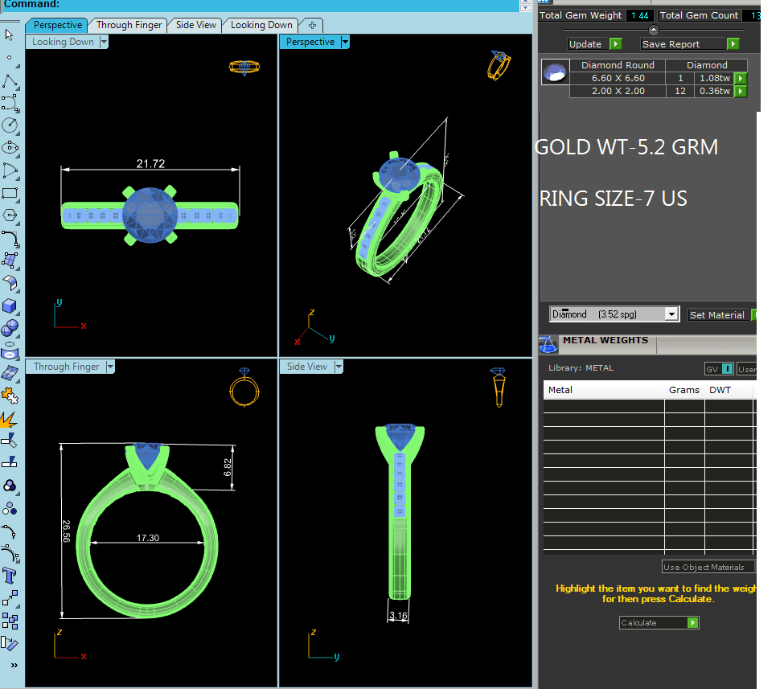Open the Diamond (3.52 spg) material dropdown
This screenshot has height=689, width=784.
tap(672, 314)
